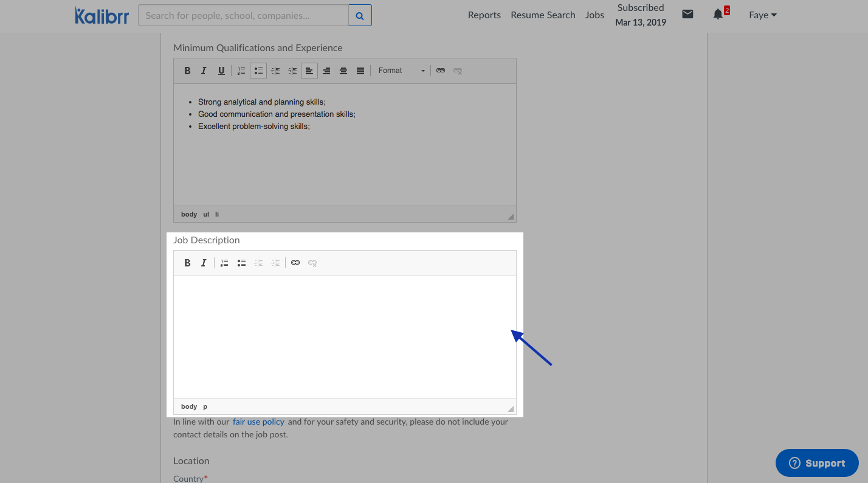
Task: Insert bulleted list in Job Description editor
Action: click(241, 263)
